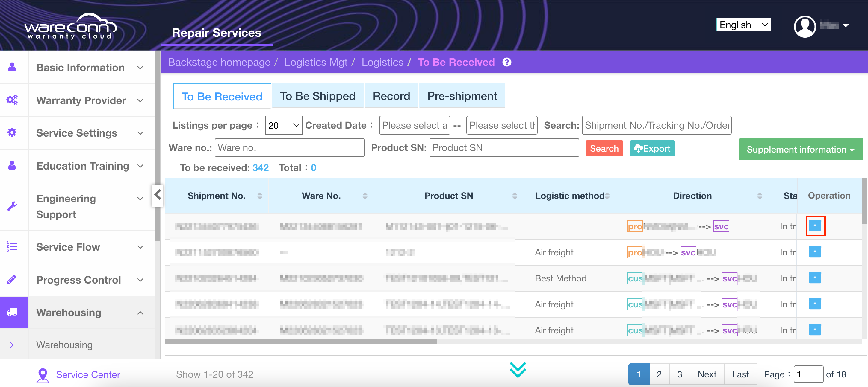Image resolution: width=868 pixels, height=387 pixels.
Task: Click the double-chevron down icon at bottom
Action: coord(517,370)
